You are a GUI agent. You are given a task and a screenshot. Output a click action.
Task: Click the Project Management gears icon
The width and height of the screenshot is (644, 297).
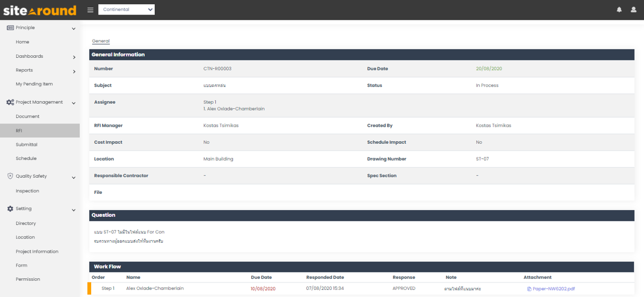tap(10, 103)
